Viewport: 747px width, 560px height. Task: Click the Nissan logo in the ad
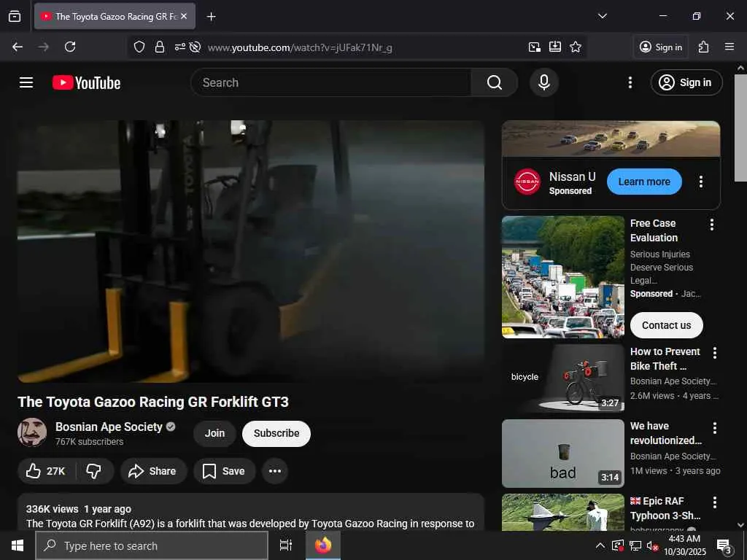tap(527, 182)
